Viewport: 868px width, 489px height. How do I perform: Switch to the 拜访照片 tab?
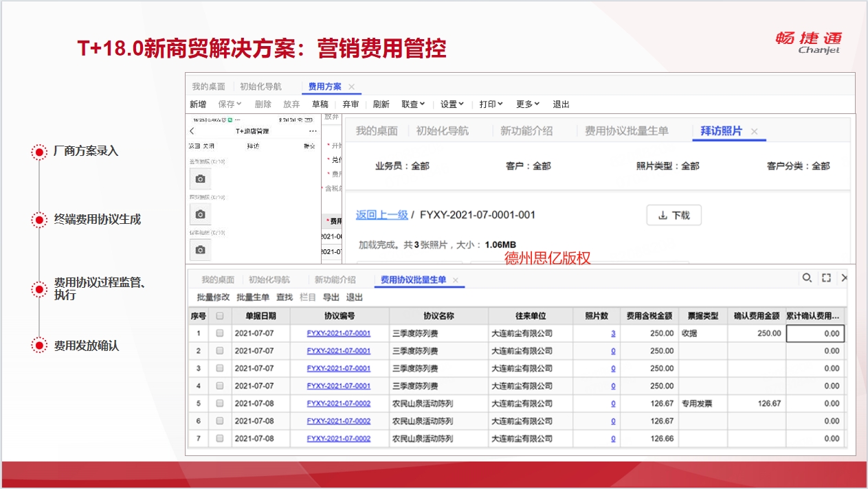[721, 131]
